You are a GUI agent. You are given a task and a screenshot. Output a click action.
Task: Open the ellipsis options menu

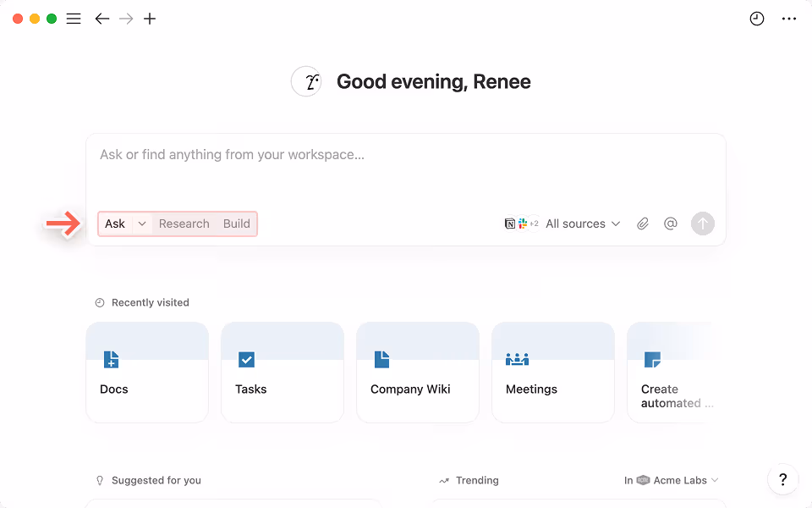click(789, 18)
